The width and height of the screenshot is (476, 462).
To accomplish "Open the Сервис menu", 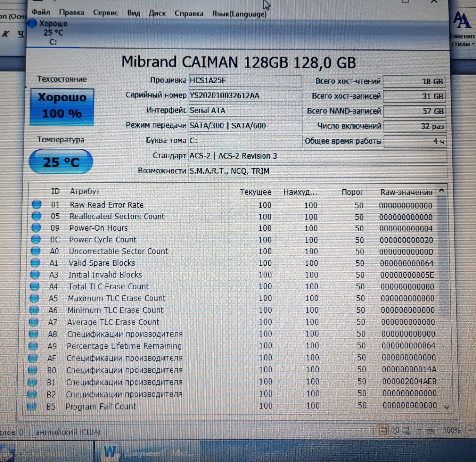I will [106, 13].
